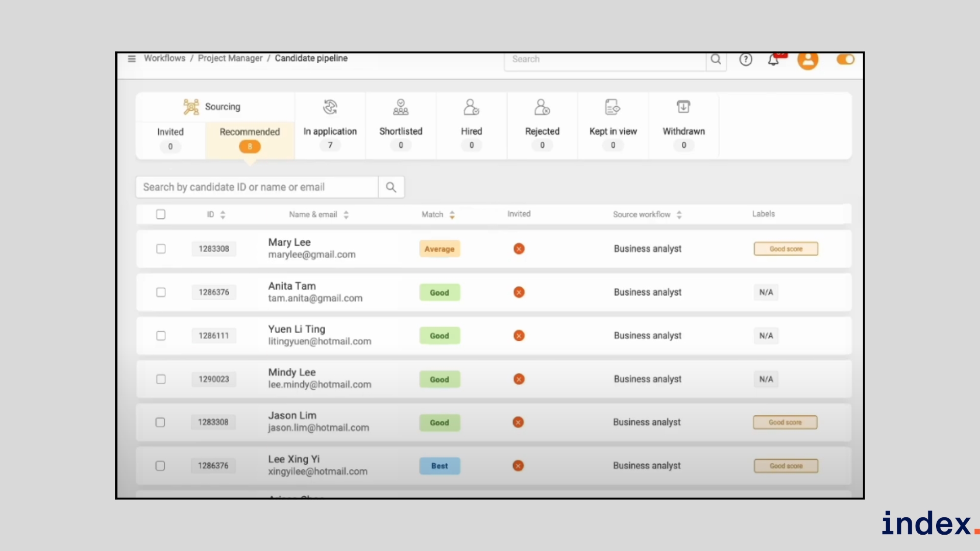Sort by the ID column arrows

point(223,215)
